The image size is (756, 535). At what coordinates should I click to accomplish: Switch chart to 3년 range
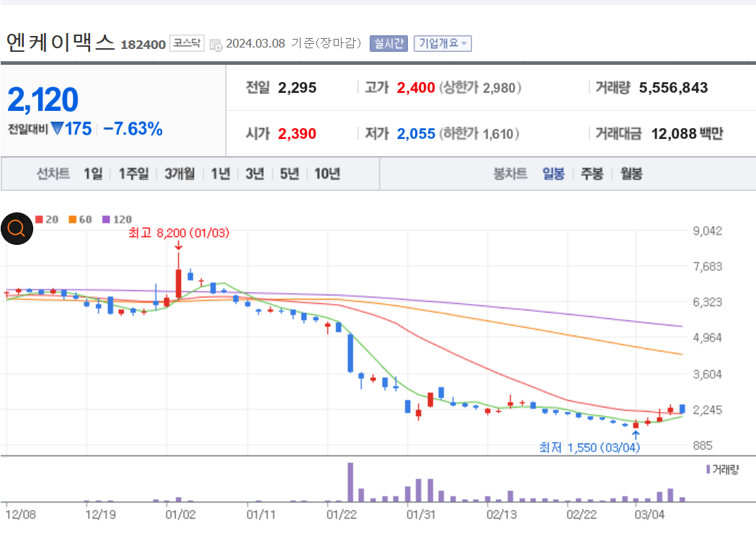(254, 174)
